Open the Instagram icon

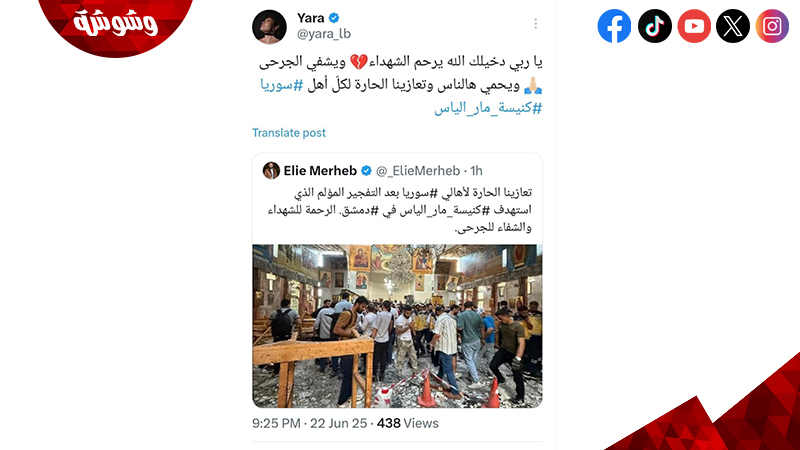coord(772,26)
